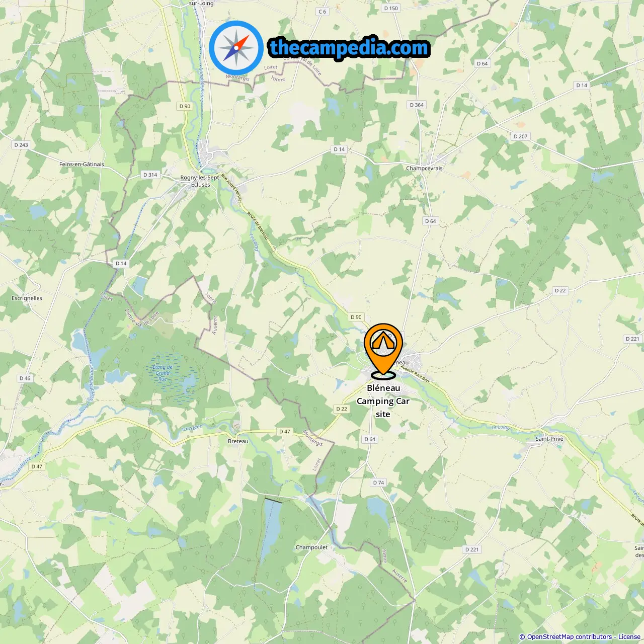Image resolution: width=644 pixels, height=644 pixels.
Task: Click the D 243 road shield
Action: [x=21, y=145]
